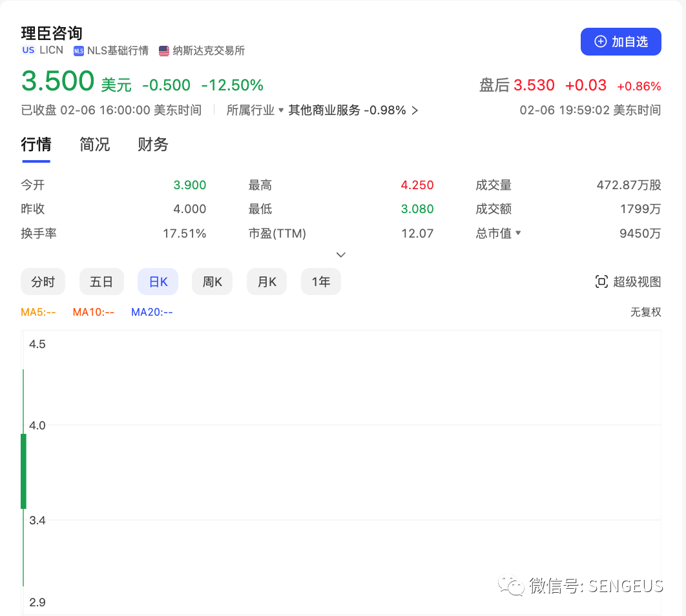The width and height of the screenshot is (686, 616).
Task: Click the 加自选 add-to-watchlist button
Action: coord(620,41)
